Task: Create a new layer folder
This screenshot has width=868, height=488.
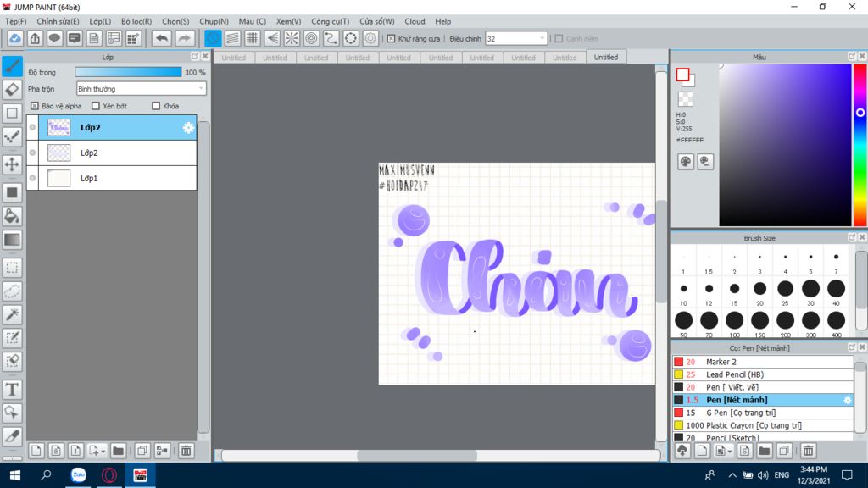Action: 118,451
